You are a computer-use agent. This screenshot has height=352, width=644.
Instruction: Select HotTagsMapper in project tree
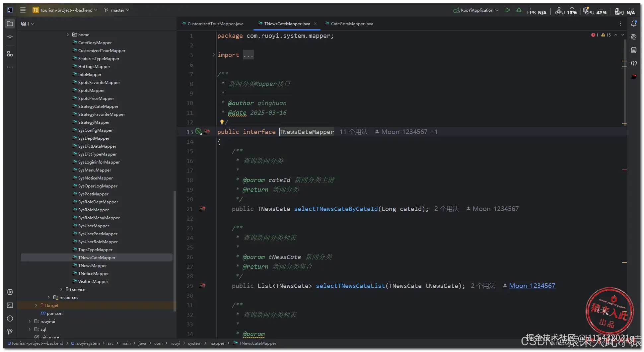(x=94, y=66)
